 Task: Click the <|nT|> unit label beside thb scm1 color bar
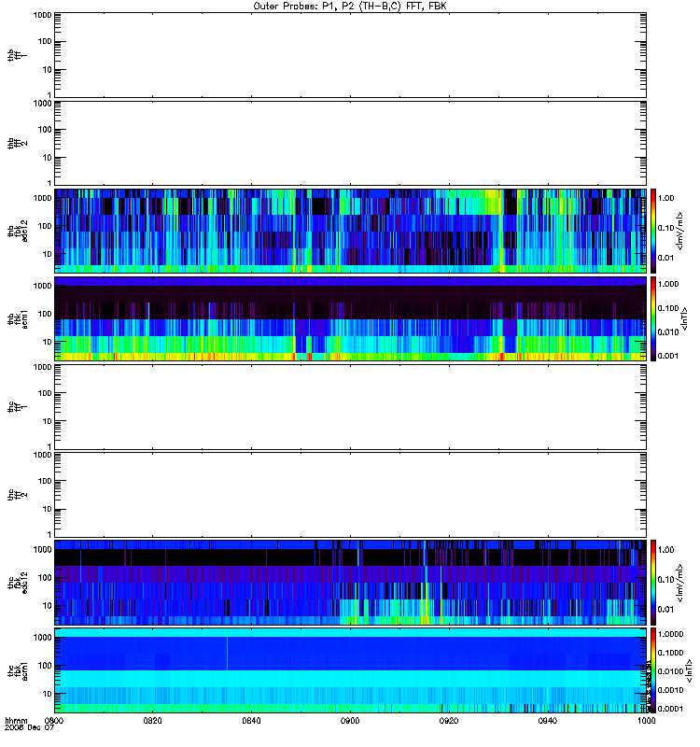coord(685,318)
